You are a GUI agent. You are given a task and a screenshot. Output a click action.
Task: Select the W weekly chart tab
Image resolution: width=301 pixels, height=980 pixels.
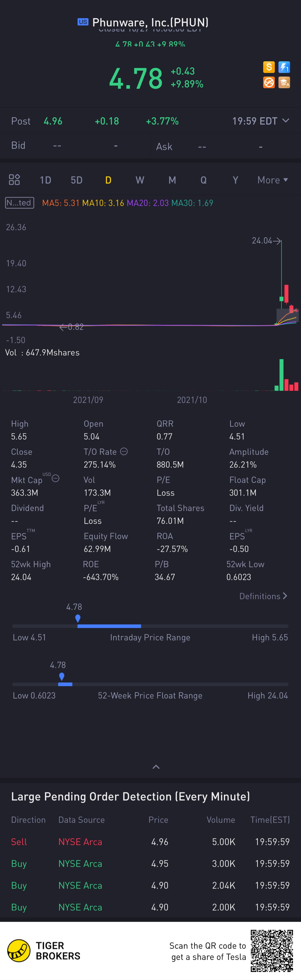pyautogui.click(x=140, y=180)
